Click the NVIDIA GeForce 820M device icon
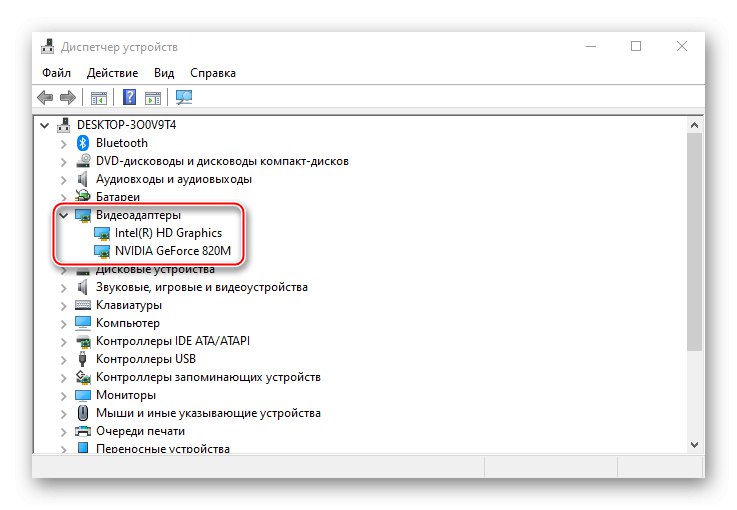 (102, 251)
